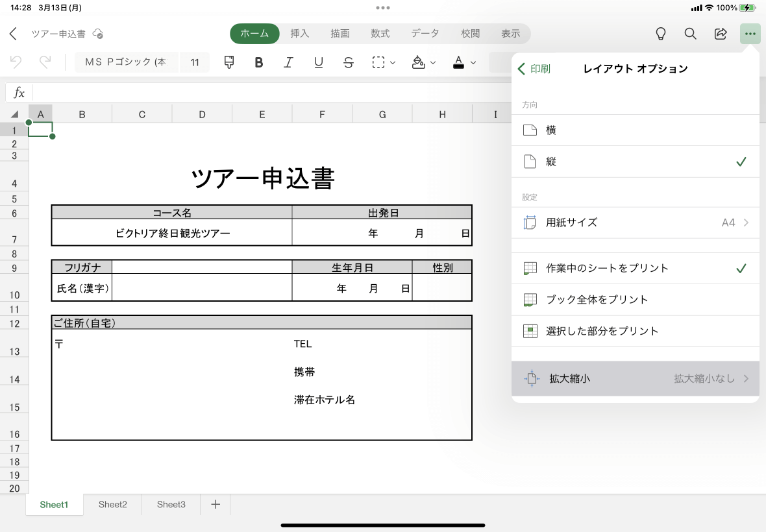Image resolution: width=766 pixels, height=532 pixels.
Task: Click the search magnifier icon
Action: pos(690,34)
